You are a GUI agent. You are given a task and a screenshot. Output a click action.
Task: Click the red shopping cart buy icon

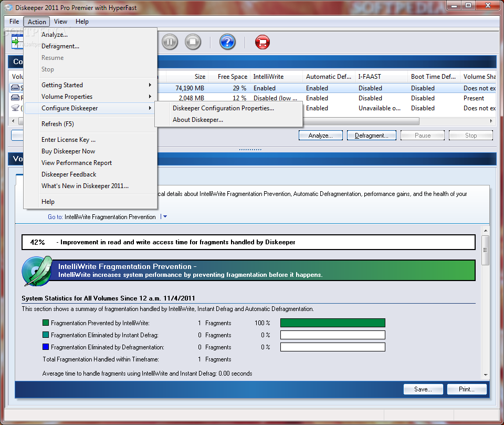(x=262, y=42)
